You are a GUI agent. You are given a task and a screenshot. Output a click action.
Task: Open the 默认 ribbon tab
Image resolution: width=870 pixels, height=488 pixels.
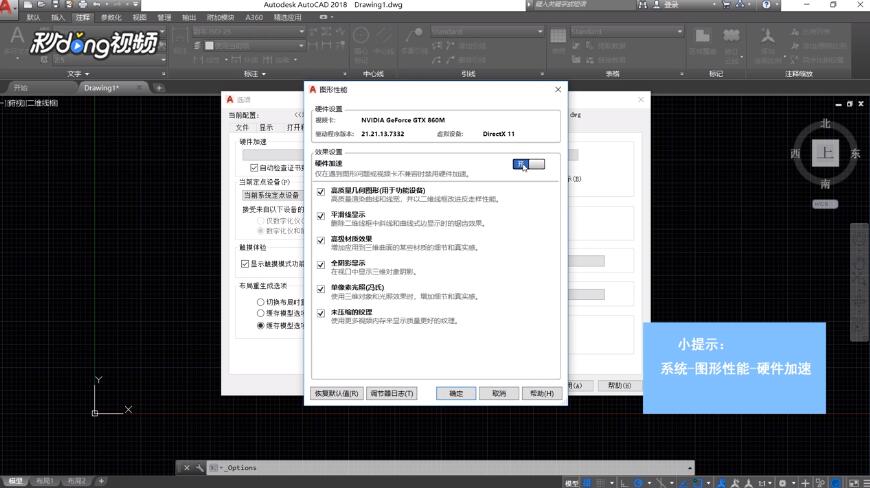coord(33,18)
